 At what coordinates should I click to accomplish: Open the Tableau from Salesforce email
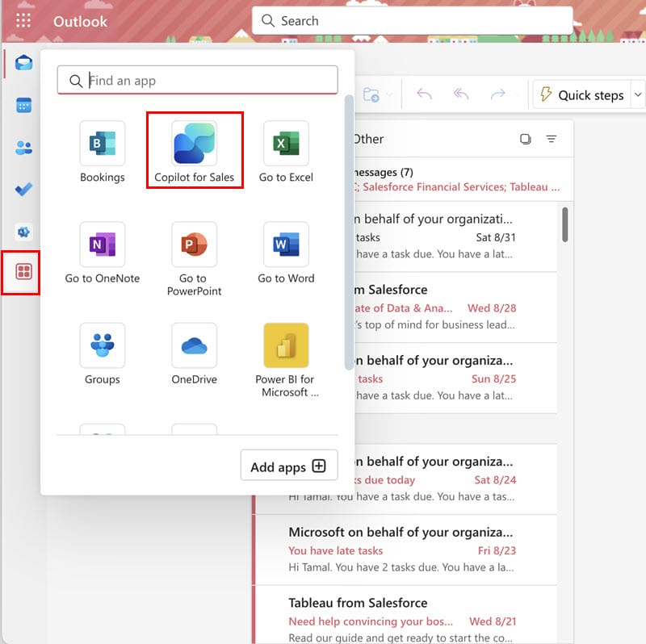(405, 616)
